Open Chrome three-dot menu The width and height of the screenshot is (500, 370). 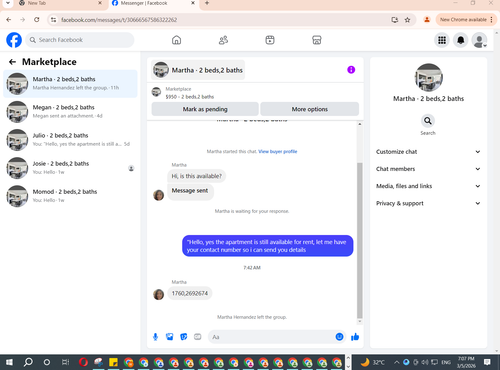(491, 20)
